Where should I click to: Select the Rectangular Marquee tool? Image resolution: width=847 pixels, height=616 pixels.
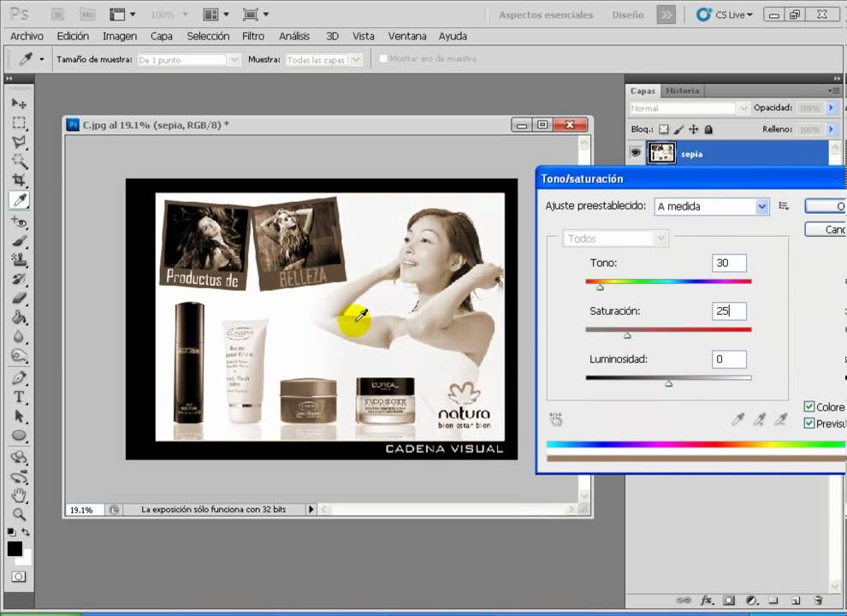pos(19,122)
